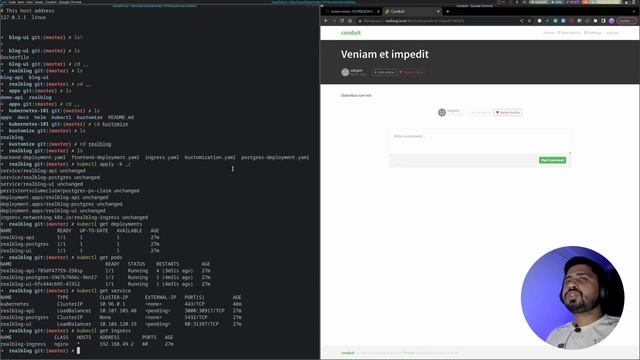The width and height of the screenshot is (640, 360).
Task: Click Delete Article button below article body
Action: click(508, 112)
